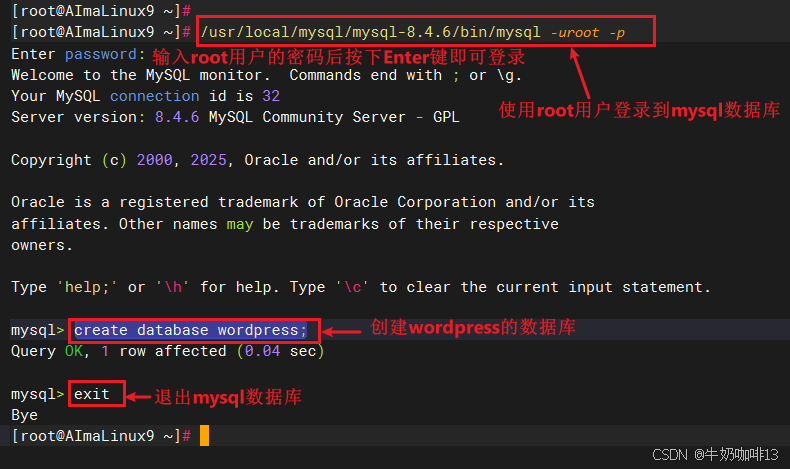Click the 'mysql>' prompt before exit

pos(38,394)
